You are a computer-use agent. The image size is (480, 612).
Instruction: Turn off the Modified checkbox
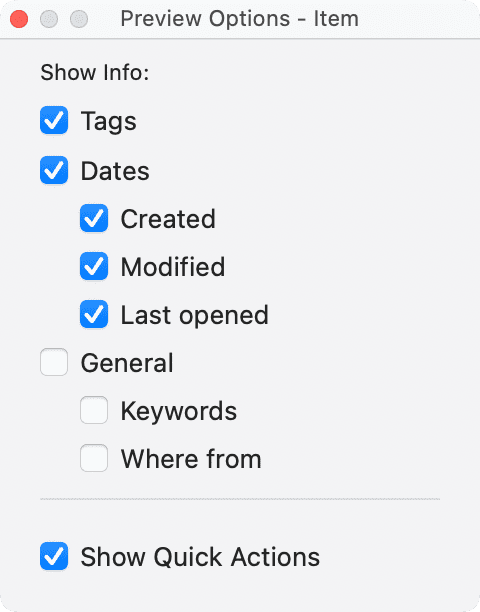tap(94, 266)
